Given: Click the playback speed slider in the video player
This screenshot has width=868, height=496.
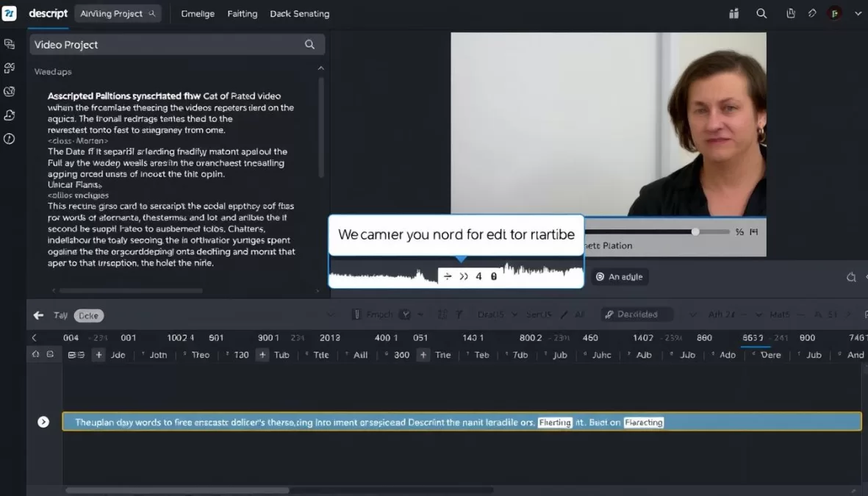Looking at the screenshot, I should pyautogui.click(x=695, y=231).
